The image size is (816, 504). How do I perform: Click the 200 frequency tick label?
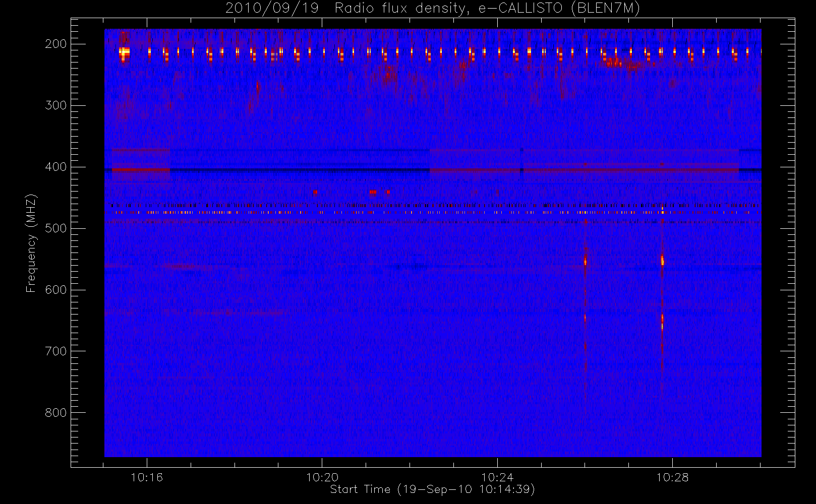(x=55, y=44)
